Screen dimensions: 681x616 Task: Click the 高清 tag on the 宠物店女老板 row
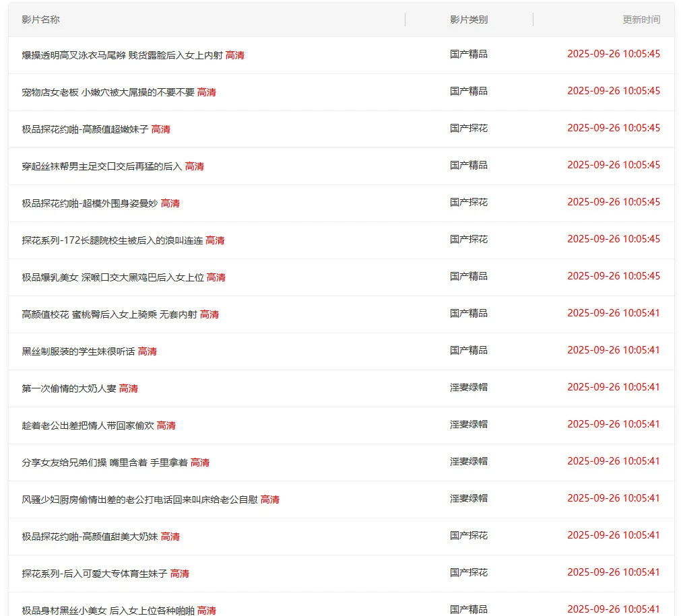[206, 92]
